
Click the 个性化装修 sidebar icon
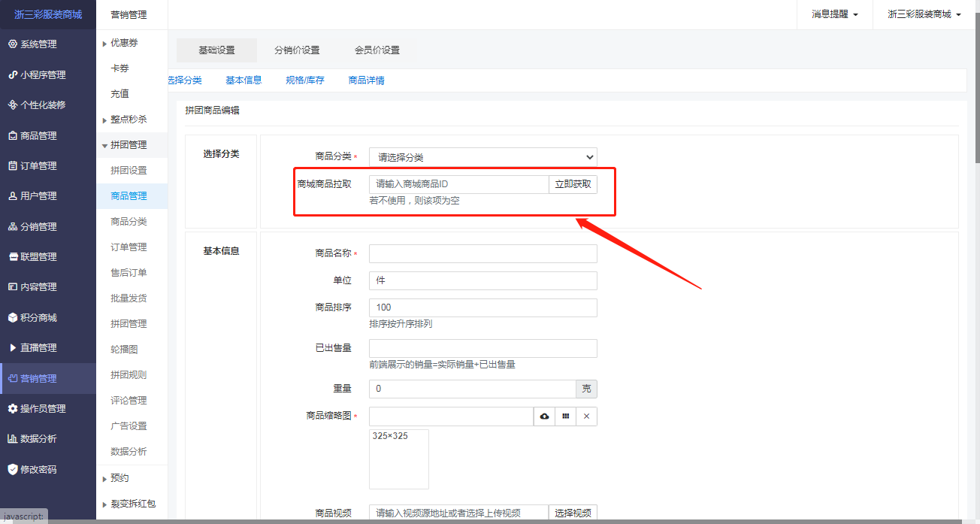(x=13, y=105)
